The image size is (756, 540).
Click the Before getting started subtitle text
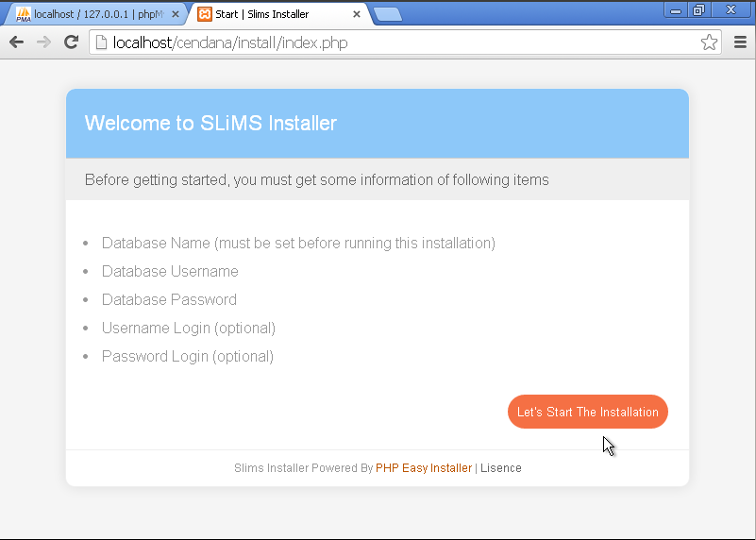click(317, 179)
